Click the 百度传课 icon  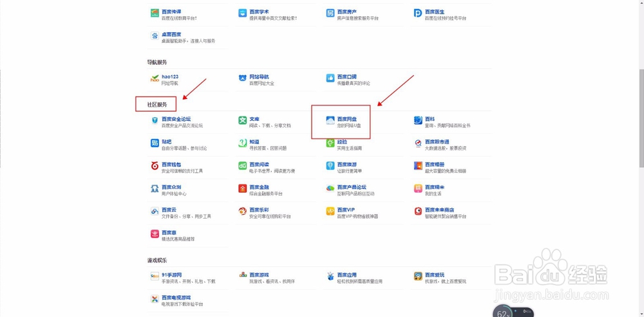(x=155, y=14)
